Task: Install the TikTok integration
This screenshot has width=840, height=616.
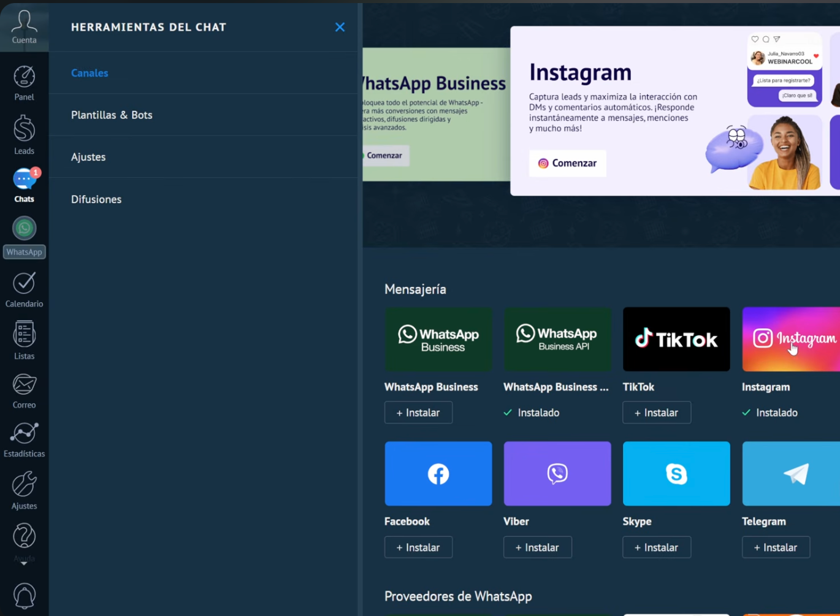Action: coord(657,413)
